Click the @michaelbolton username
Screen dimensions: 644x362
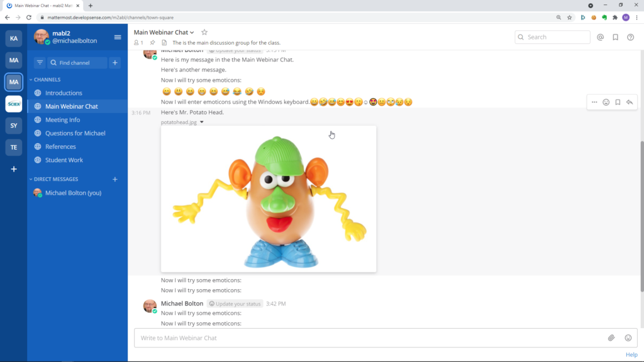[75, 41]
